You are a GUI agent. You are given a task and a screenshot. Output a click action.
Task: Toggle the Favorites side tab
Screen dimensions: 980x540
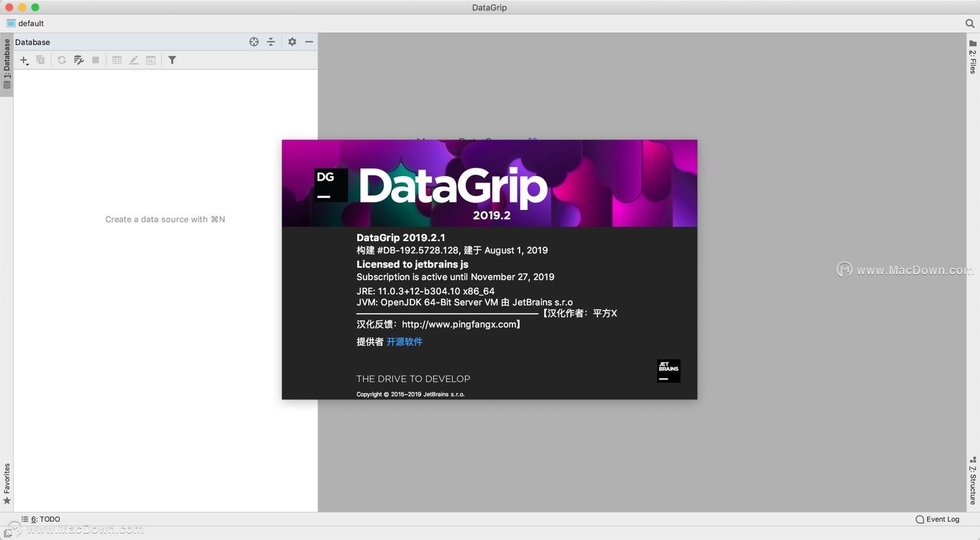pyautogui.click(x=6, y=483)
